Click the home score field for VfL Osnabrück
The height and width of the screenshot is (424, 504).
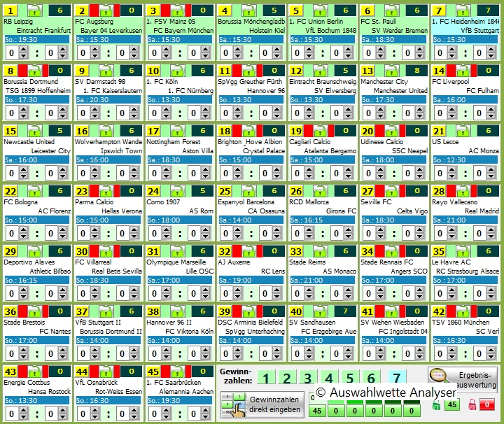tap(84, 414)
